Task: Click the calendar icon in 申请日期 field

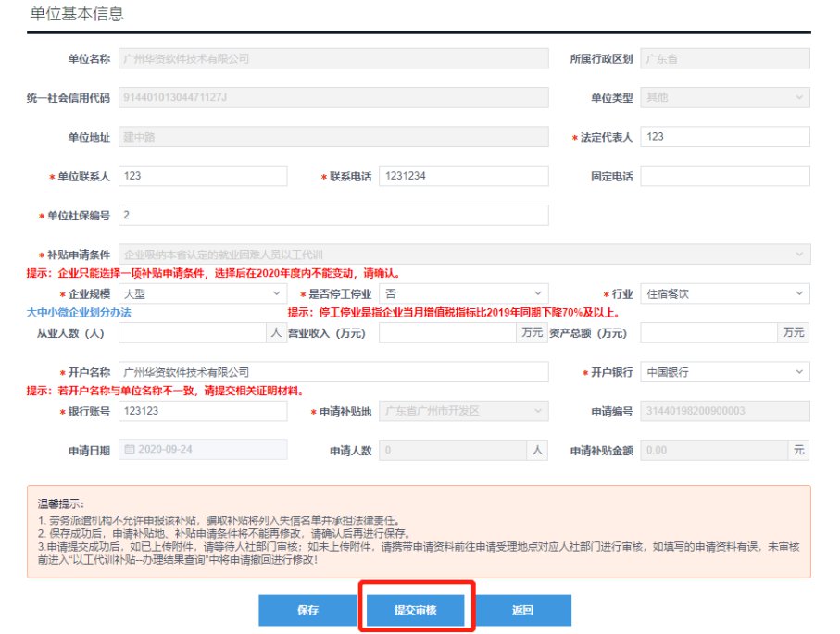Action: (130, 451)
